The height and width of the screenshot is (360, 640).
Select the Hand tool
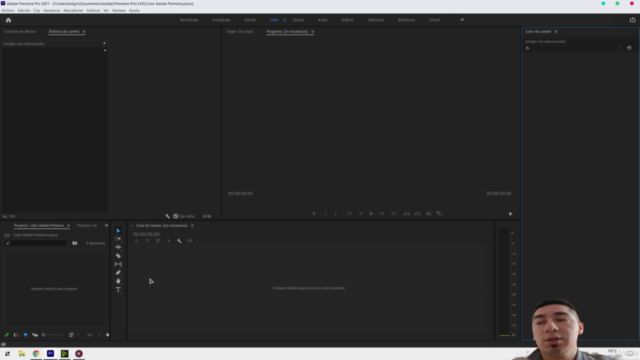(118, 281)
